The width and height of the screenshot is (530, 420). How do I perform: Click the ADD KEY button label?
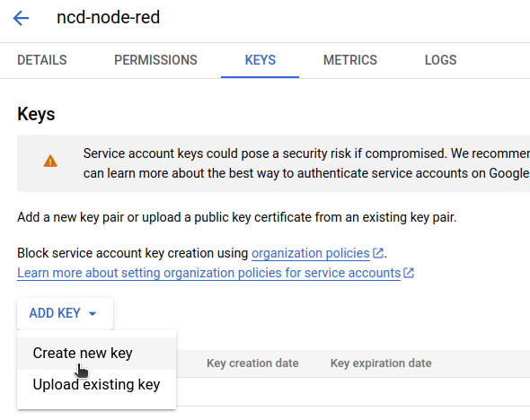[x=55, y=313]
